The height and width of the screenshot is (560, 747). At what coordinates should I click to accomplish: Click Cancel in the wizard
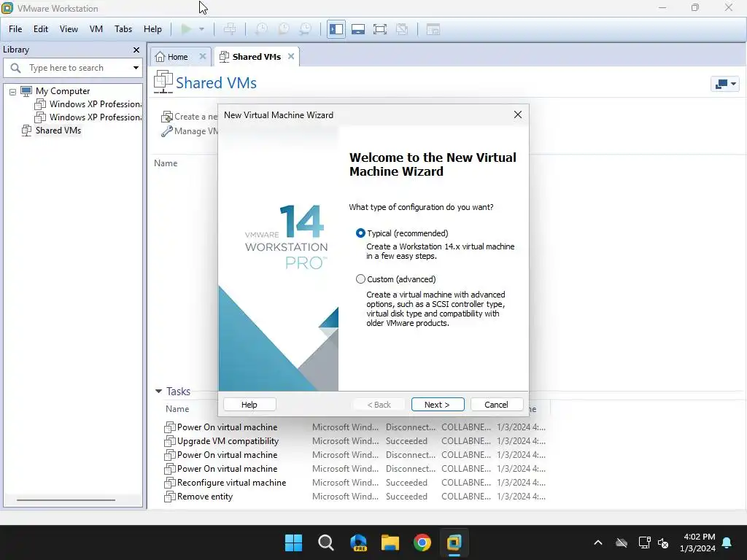(x=496, y=405)
